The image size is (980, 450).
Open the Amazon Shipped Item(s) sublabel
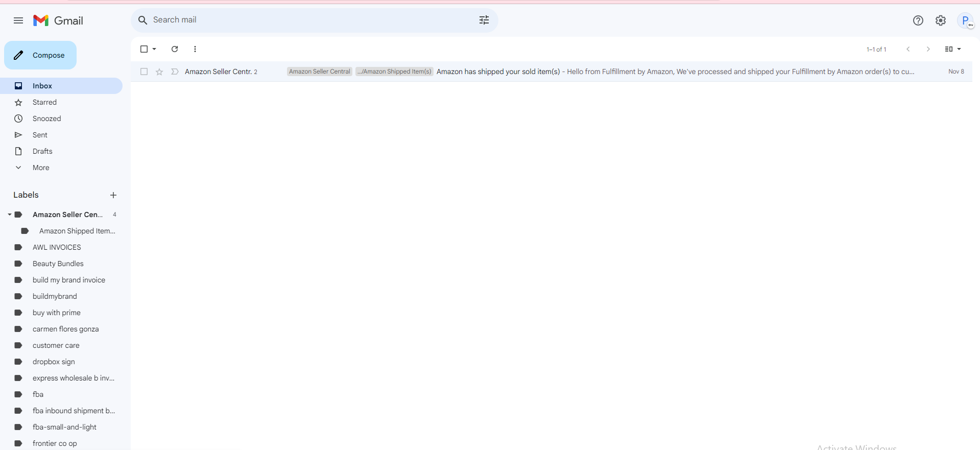tap(77, 231)
